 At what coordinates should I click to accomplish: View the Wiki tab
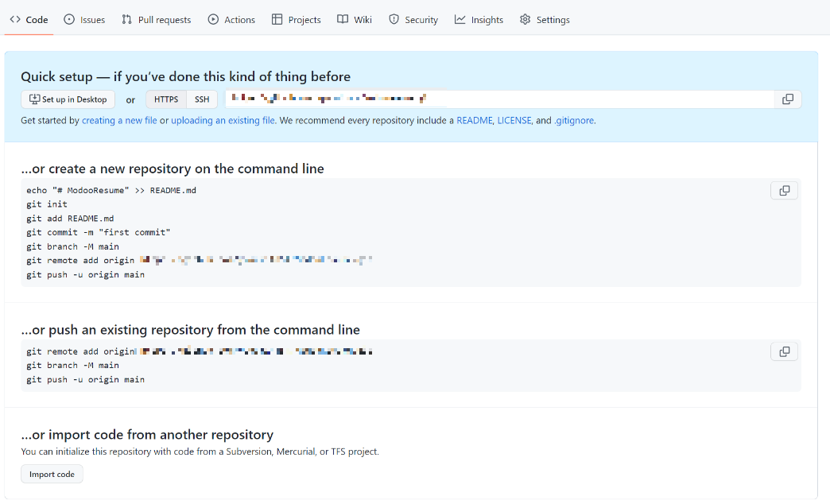pyautogui.click(x=354, y=20)
